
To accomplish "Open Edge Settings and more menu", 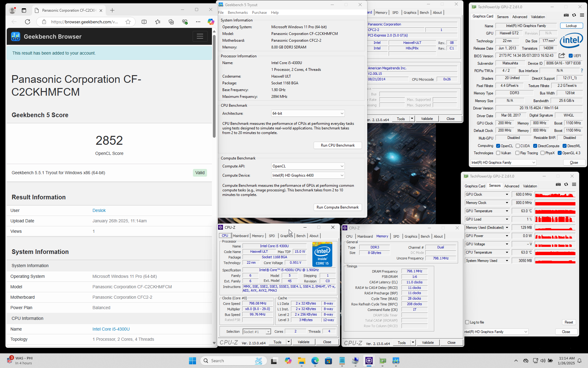I will click(198, 22).
